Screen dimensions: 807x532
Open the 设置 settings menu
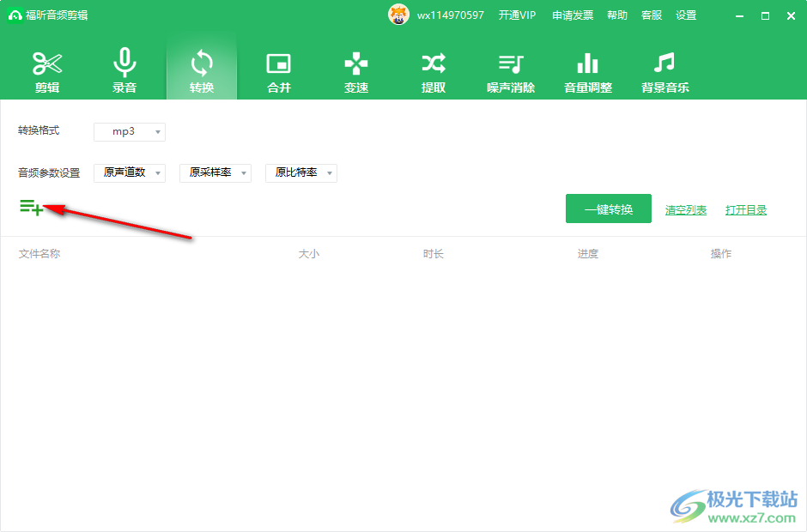click(x=686, y=15)
